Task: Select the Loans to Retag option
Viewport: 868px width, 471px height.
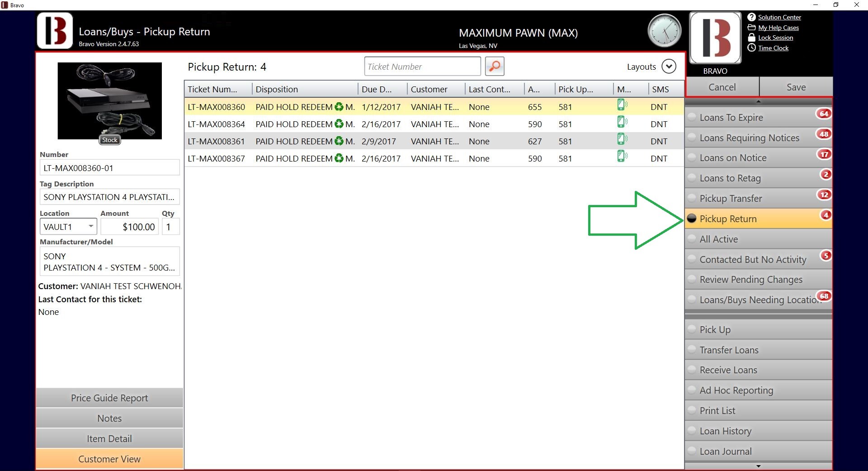Action: click(x=692, y=178)
